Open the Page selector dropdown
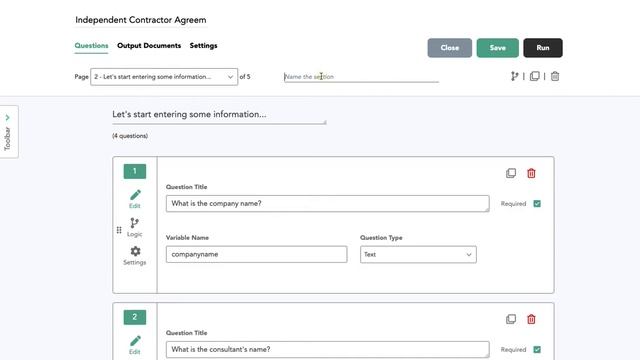This screenshot has width=640, height=360. click(x=164, y=77)
